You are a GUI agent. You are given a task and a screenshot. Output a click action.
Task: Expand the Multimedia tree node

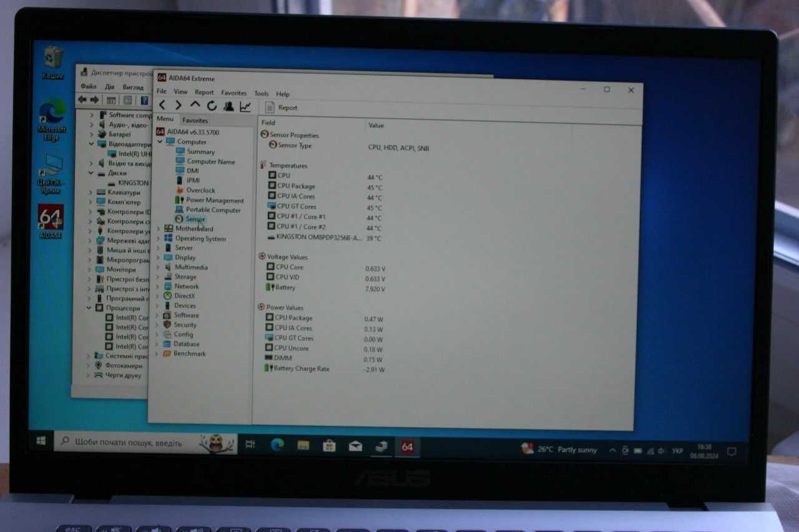[158, 267]
